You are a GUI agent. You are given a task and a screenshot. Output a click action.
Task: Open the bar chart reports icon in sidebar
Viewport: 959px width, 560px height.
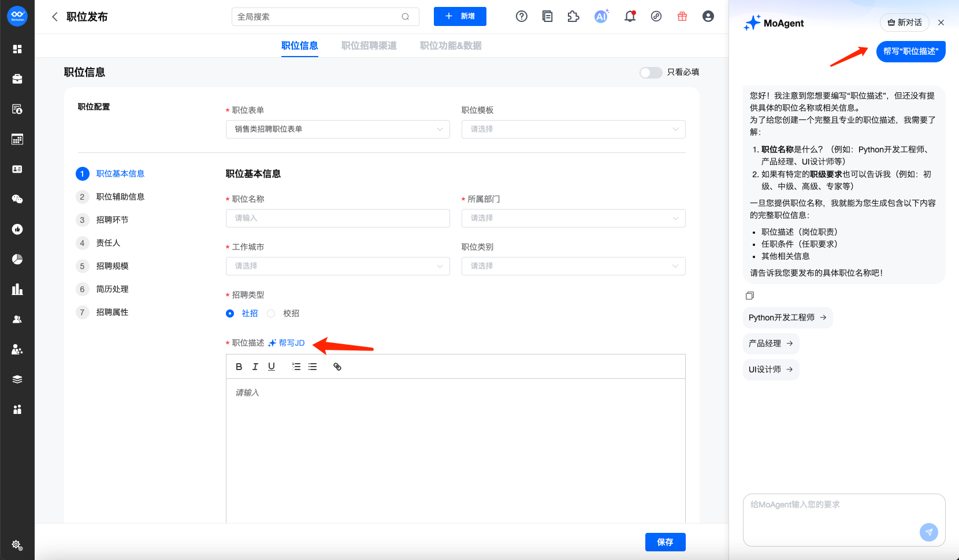point(17,289)
